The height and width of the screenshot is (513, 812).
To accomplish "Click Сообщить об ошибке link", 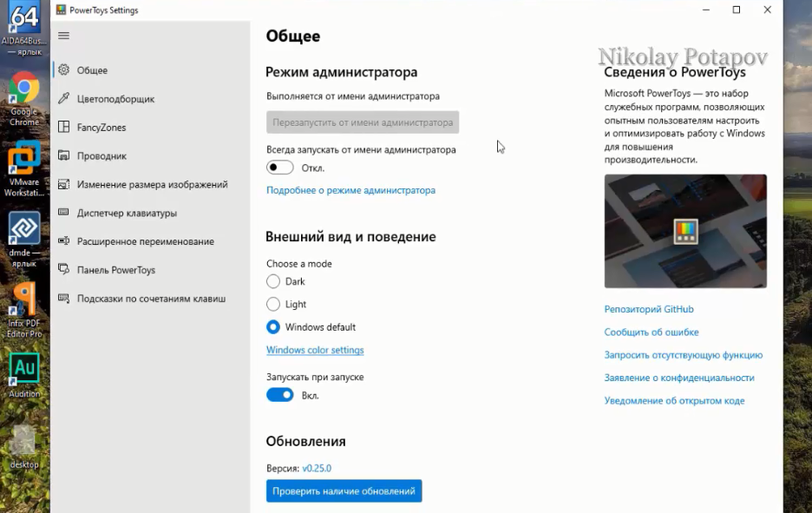I will click(652, 332).
